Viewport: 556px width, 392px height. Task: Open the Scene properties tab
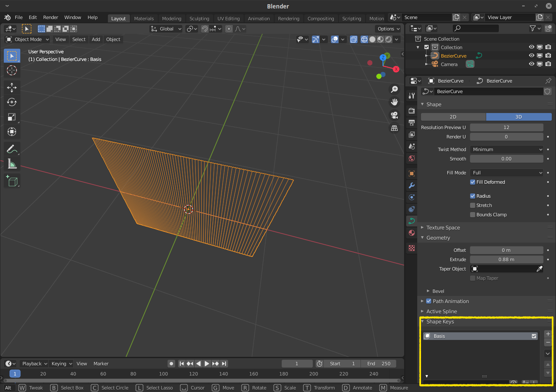pyautogui.click(x=412, y=146)
